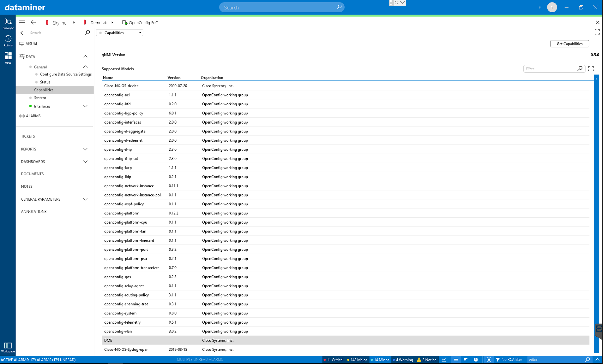Open the Capabilities page dropdown
The width and height of the screenshot is (603, 364).
click(x=120, y=33)
